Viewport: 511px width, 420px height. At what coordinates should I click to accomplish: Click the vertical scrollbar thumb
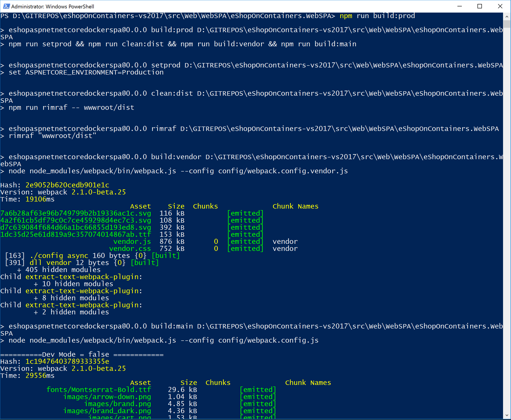click(507, 24)
